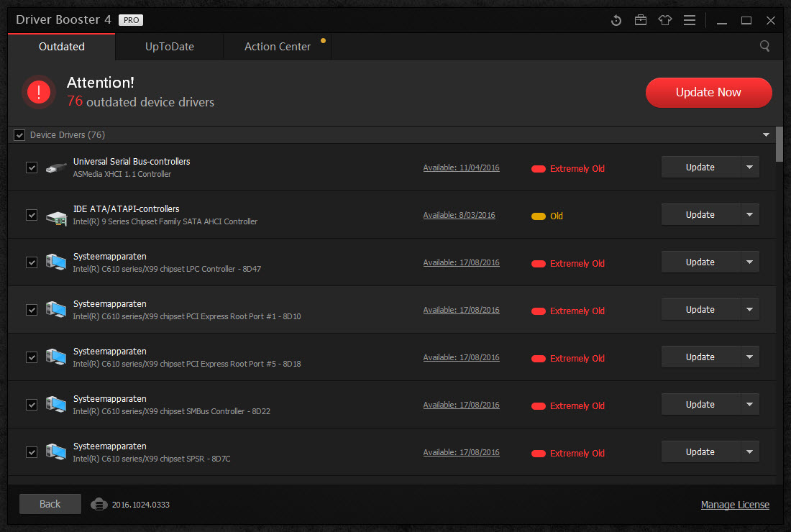Screen dimensions: 791x532
Task: Open Update dropdown arrow for ASMedia XHCI Controller
Action: coord(749,167)
